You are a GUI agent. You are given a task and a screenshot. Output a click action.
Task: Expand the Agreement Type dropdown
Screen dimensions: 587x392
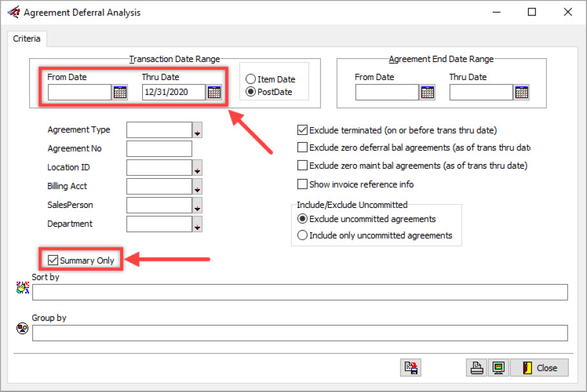coord(198,130)
